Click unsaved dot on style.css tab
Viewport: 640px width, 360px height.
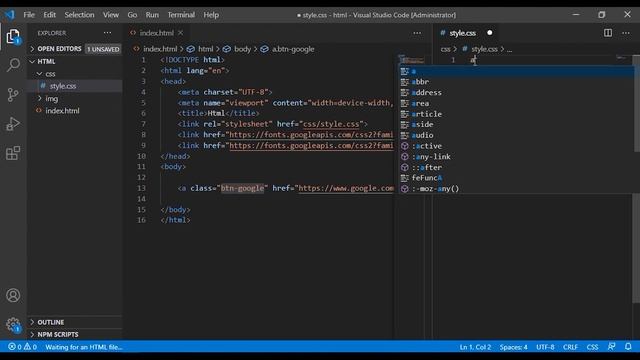489,33
